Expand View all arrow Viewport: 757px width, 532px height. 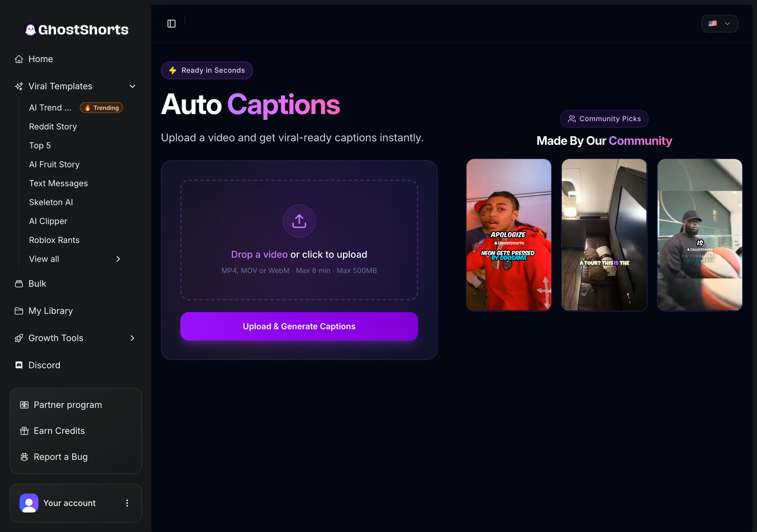118,259
